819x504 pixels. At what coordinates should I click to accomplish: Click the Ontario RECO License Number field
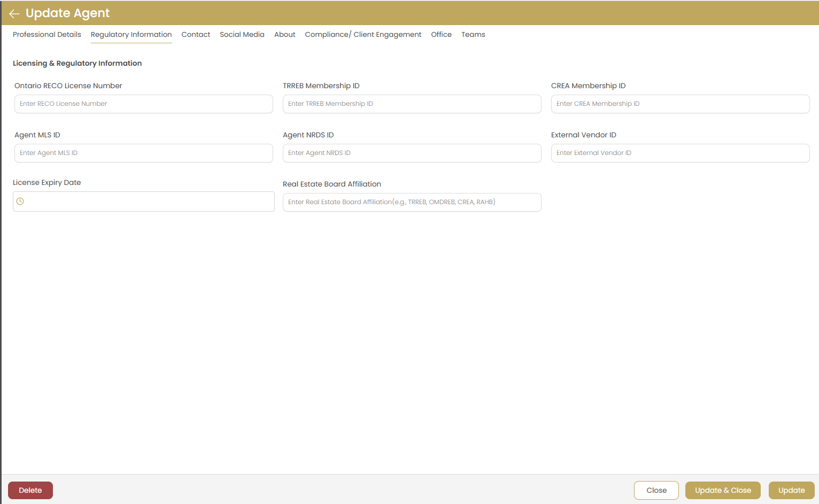pos(143,104)
